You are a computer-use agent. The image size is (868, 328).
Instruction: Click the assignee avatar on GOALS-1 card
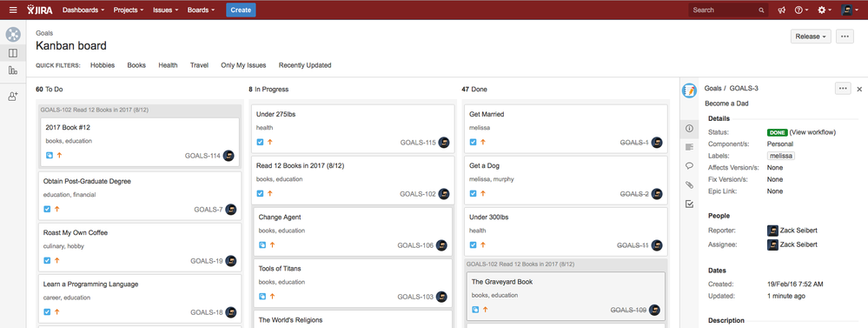(657, 143)
